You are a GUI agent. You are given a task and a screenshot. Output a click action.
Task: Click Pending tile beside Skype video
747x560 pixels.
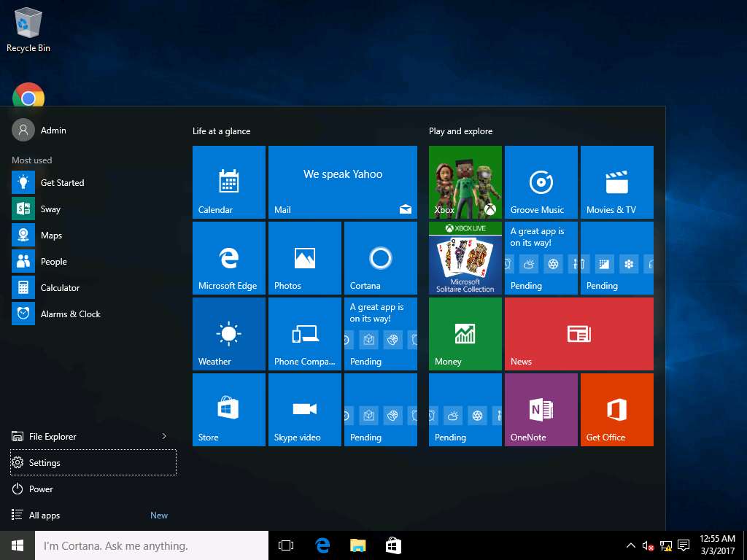(x=381, y=410)
